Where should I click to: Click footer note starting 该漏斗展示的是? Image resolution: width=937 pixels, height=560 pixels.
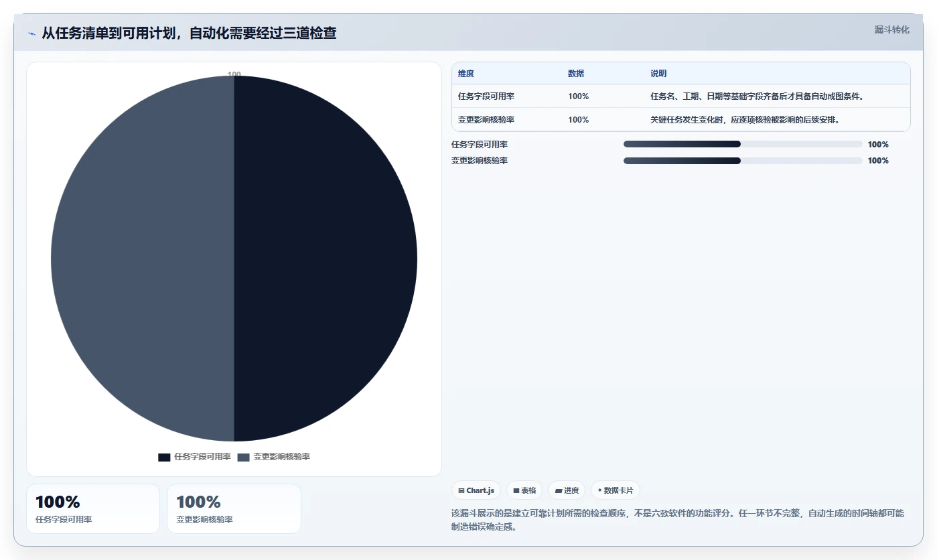pos(678,520)
